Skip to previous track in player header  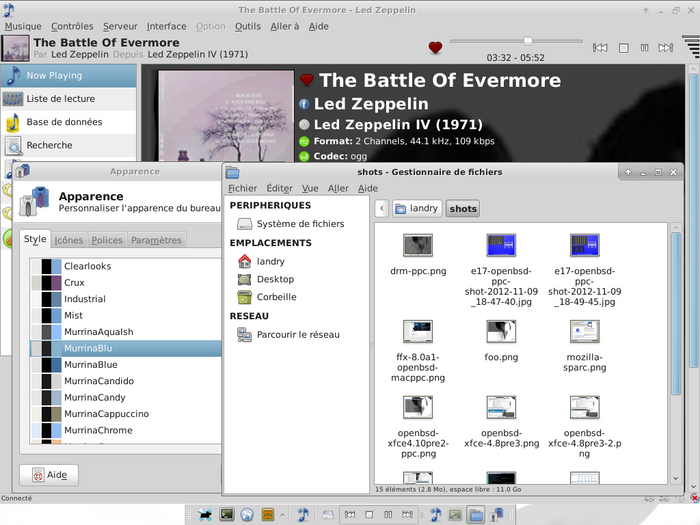(x=600, y=47)
